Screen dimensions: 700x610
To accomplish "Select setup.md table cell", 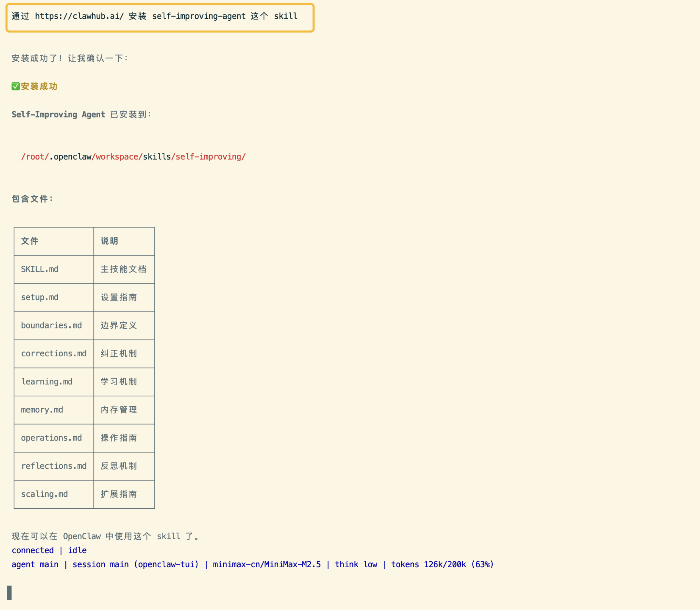I will [40, 297].
